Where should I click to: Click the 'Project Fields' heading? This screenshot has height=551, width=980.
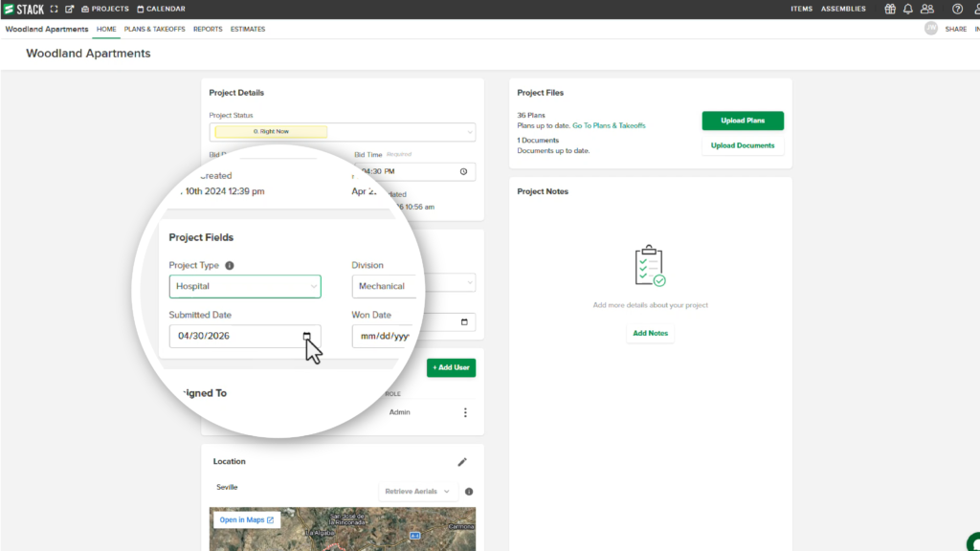point(201,237)
